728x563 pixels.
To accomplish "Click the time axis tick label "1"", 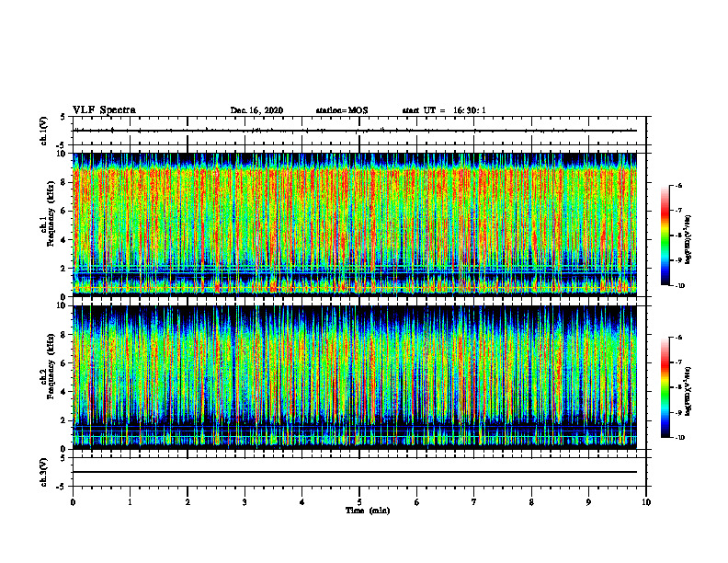I will 130,501.
